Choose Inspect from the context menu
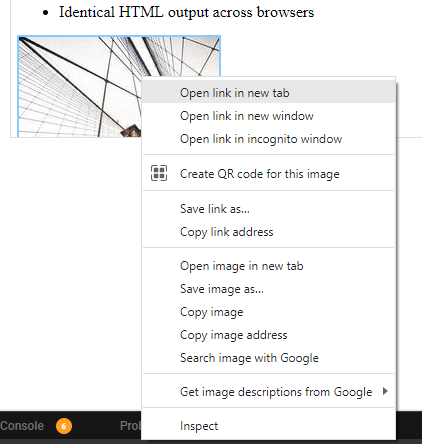This screenshot has width=422, height=444. click(x=269, y=426)
